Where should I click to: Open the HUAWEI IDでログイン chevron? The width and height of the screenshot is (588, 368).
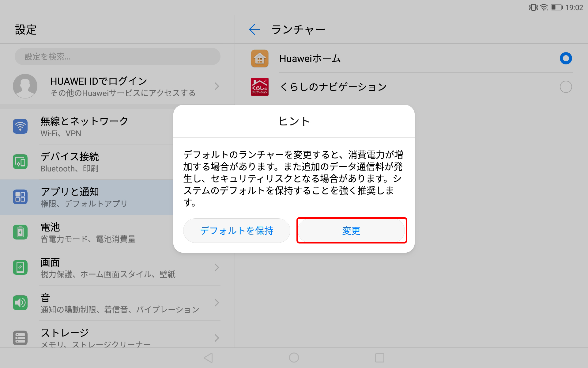tap(217, 86)
